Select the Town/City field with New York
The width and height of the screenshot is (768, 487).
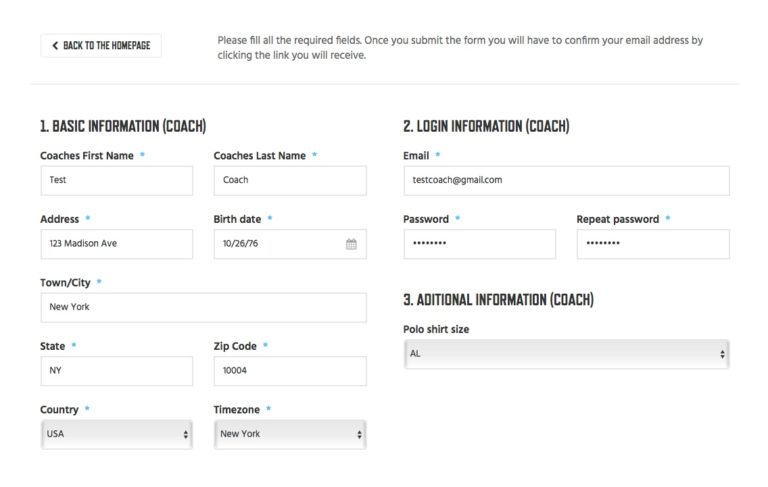[x=203, y=308]
